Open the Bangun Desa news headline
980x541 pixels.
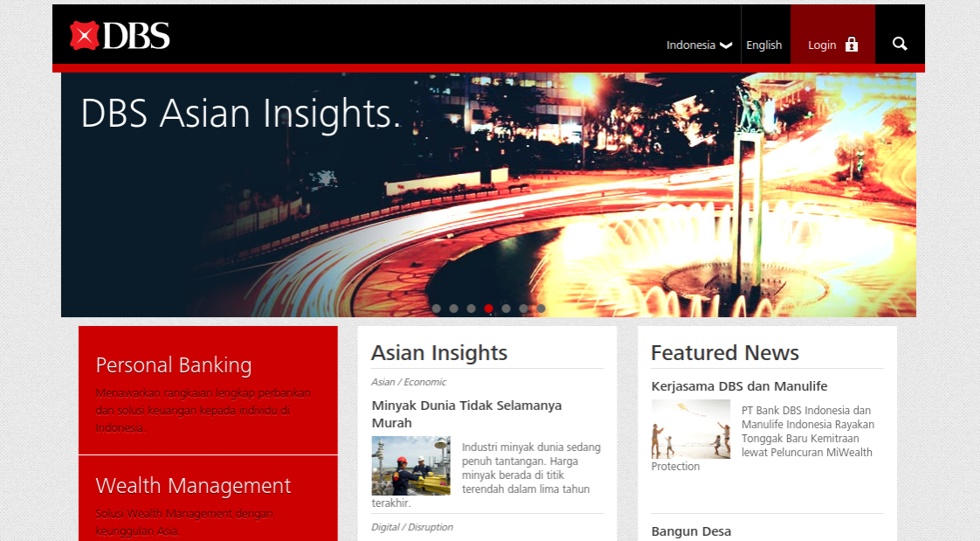tap(691, 531)
